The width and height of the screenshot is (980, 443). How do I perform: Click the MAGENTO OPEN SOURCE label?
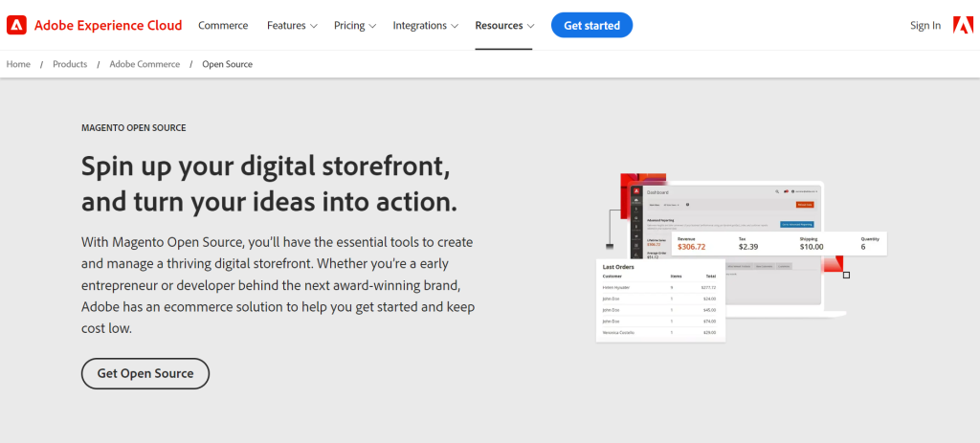pos(134,128)
